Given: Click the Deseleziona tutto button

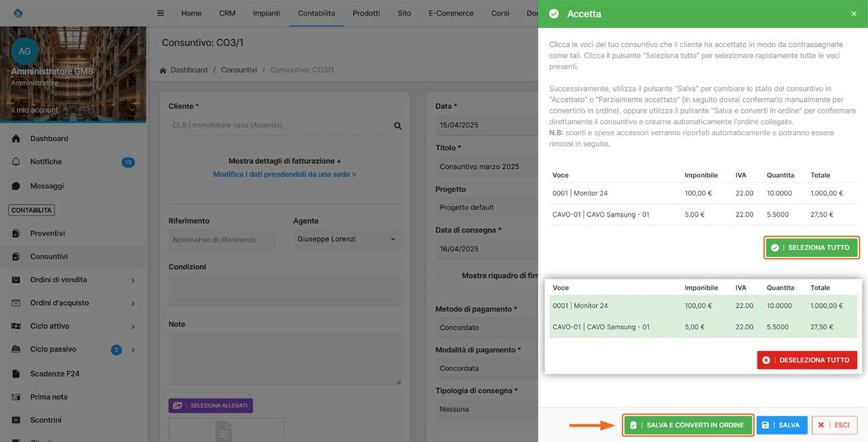Looking at the screenshot, I should click(807, 360).
